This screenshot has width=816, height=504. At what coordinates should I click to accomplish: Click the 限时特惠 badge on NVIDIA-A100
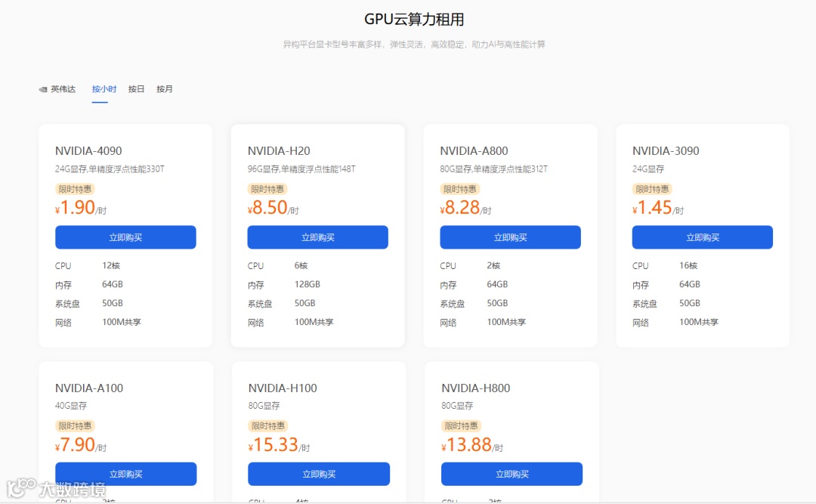click(75, 426)
